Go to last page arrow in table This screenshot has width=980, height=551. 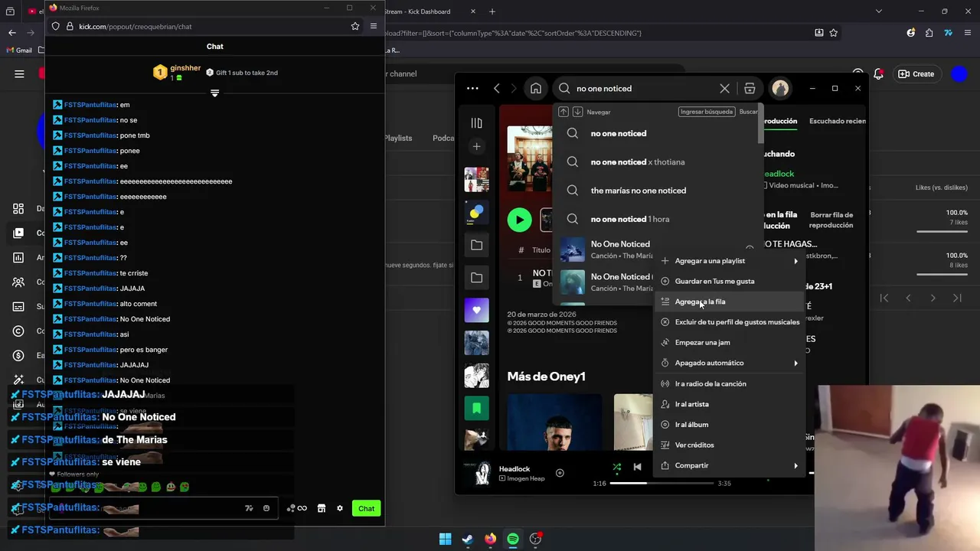click(x=957, y=298)
